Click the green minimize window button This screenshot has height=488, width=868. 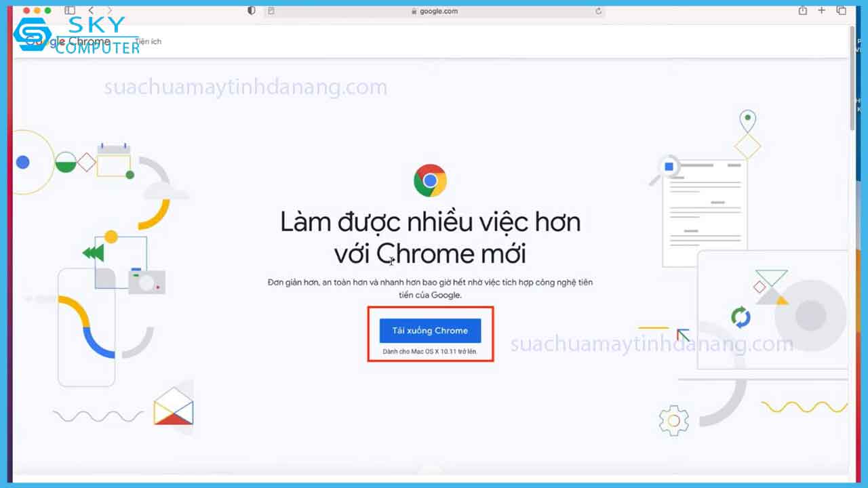click(x=48, y=10)
